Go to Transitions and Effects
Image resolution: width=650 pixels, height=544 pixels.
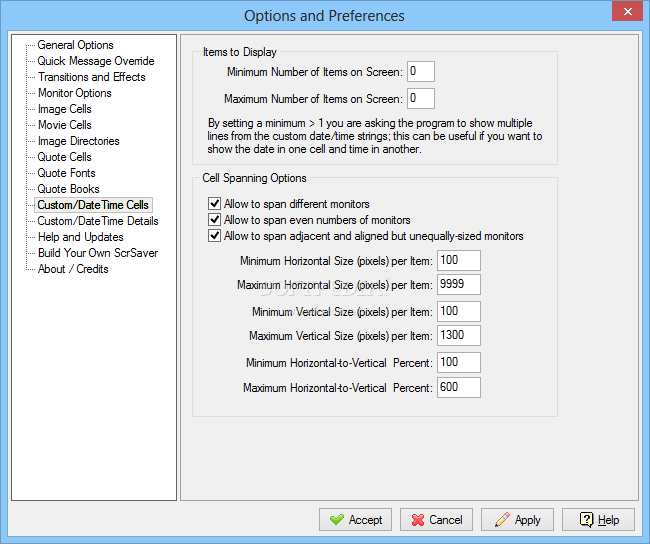click(x=92, y=77)
